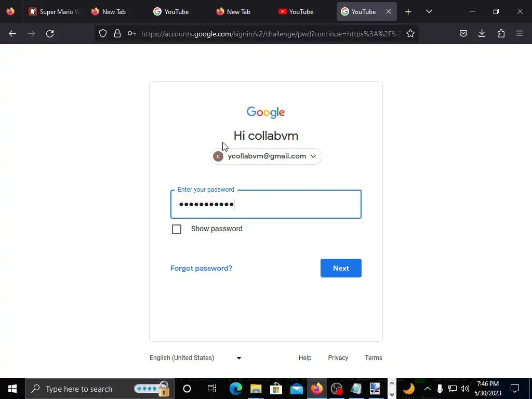Screen dimensions: 532x399
Task: Open the Windows Start menu
Action: 12,389
